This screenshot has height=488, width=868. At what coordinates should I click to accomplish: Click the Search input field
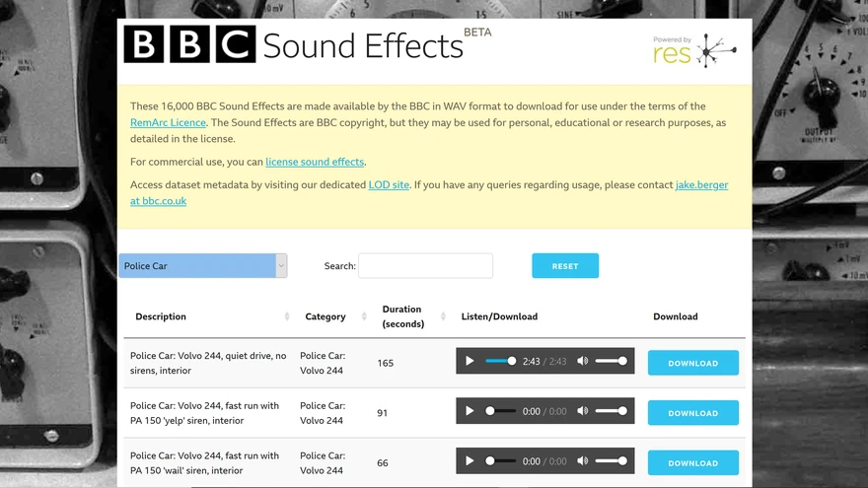[x=425, y=266]
